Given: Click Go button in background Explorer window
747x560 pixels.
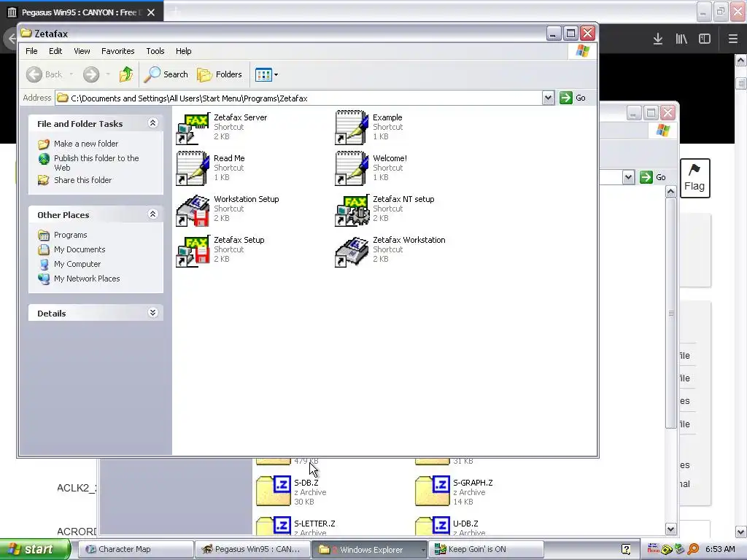Looking at the screenshot, I should tap(653, 177).
